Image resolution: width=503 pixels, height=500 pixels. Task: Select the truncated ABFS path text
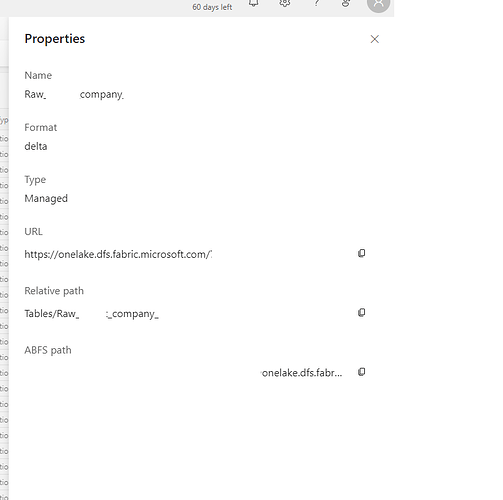[301, 373]
